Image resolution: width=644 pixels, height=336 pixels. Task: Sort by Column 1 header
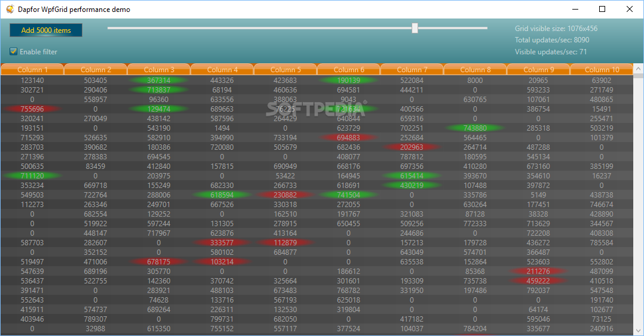[x=32, y=70]
